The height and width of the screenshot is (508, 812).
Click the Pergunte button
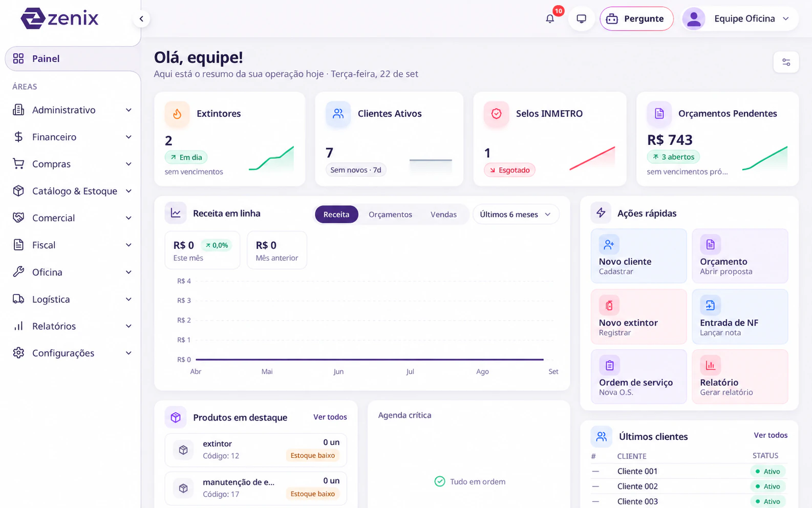coord(636,19)
